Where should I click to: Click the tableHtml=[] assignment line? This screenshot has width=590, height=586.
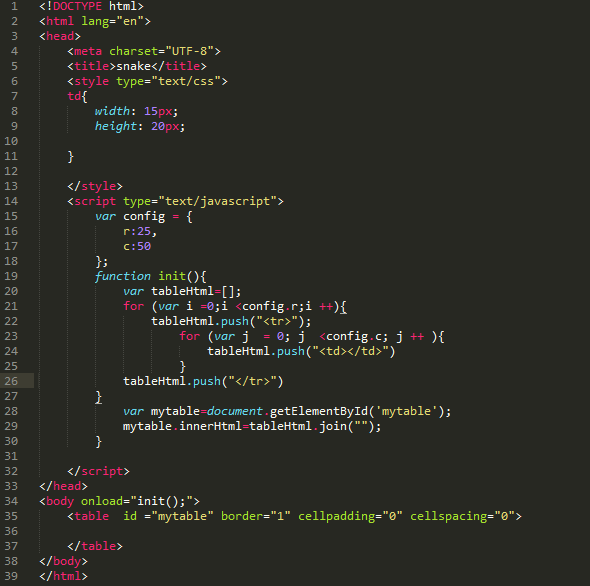182,291
